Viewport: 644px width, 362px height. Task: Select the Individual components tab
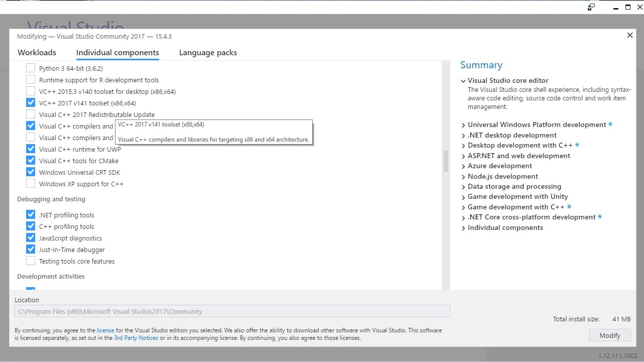pos(117,53)
